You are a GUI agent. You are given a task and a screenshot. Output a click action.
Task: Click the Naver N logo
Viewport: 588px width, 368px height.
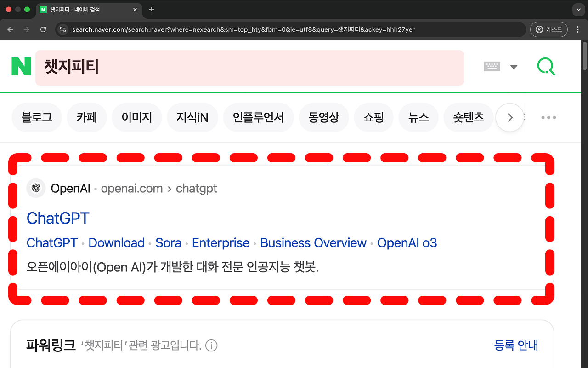click(22, 67)
